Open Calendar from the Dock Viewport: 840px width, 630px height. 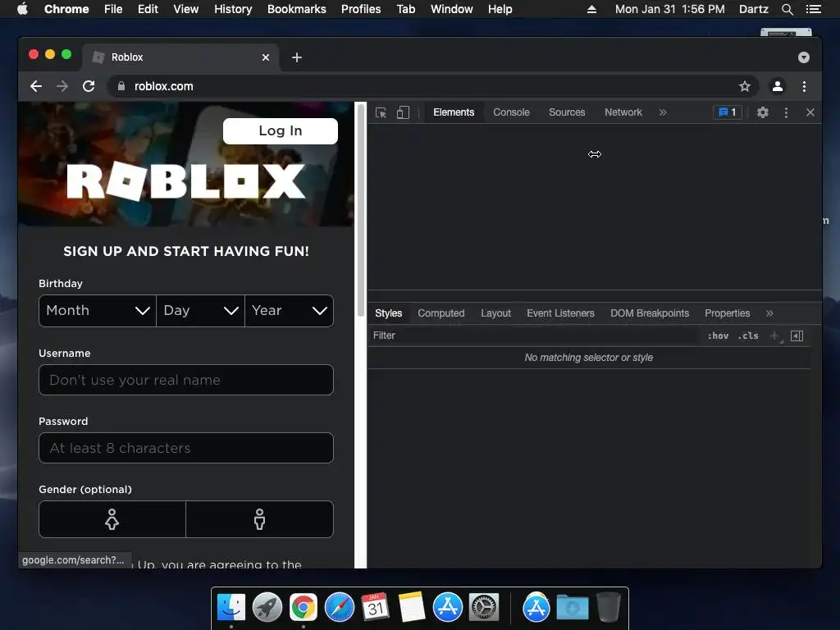375,606
